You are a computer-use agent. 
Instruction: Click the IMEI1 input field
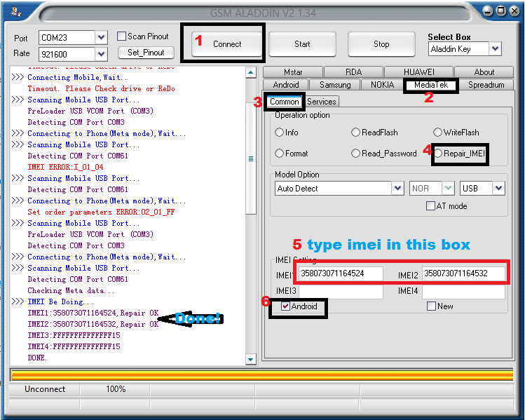[341, 273]
